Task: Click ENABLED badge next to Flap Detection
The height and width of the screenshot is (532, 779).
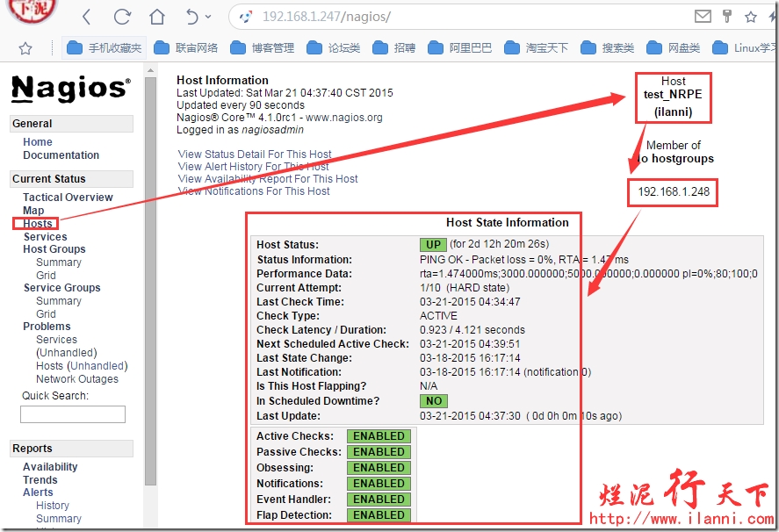Action: pyautogui.click(x=379, y=515)
